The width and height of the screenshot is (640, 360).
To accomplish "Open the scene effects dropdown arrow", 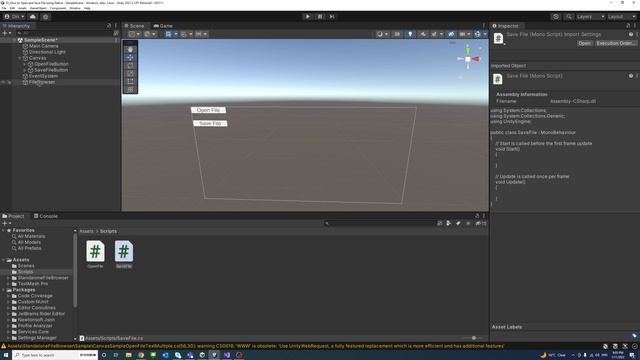I will pyautogui.click(x=441, y=34).
